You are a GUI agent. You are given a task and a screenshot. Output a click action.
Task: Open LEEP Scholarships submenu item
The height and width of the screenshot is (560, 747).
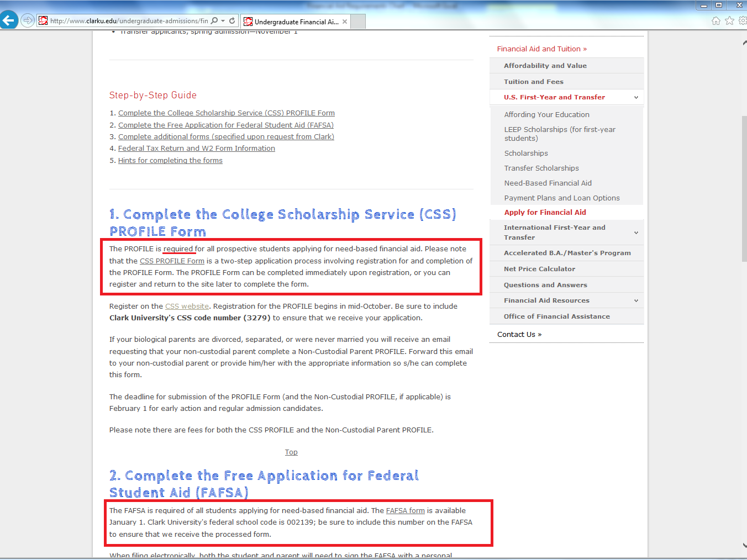560,134
